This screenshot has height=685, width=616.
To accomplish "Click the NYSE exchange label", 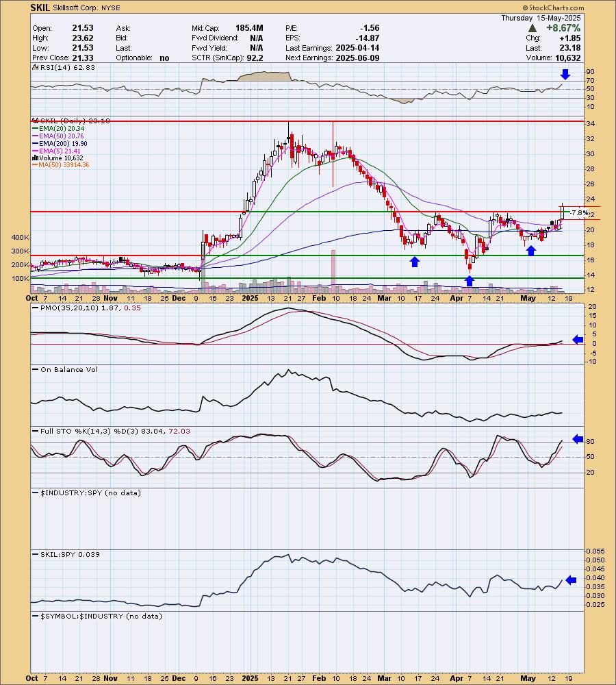I will [x=112, y=8].
